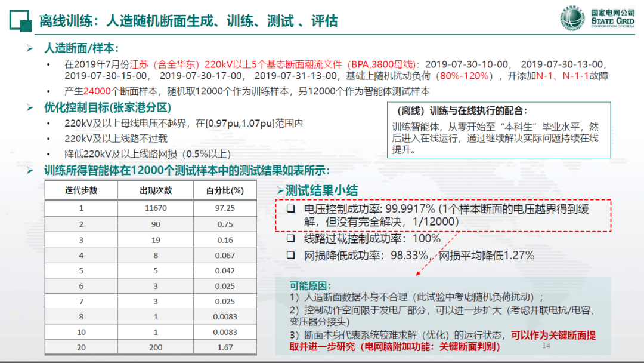Click the cell value 1.67

[225, 347]
